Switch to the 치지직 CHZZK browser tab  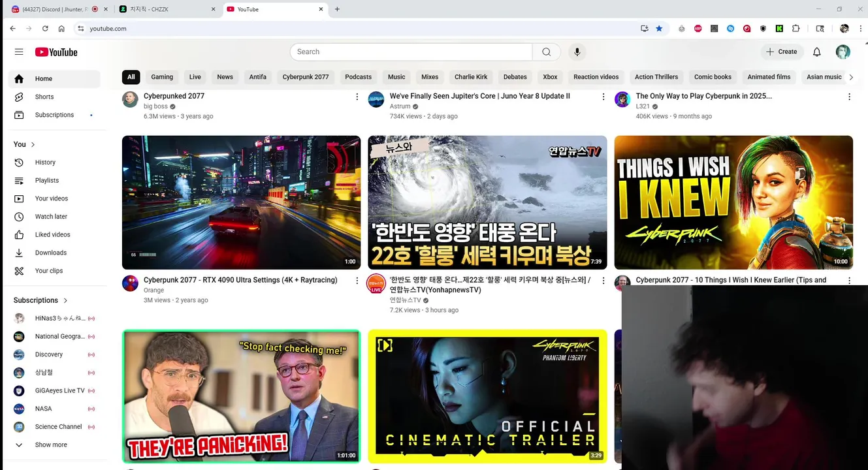(x=167, y=9)
